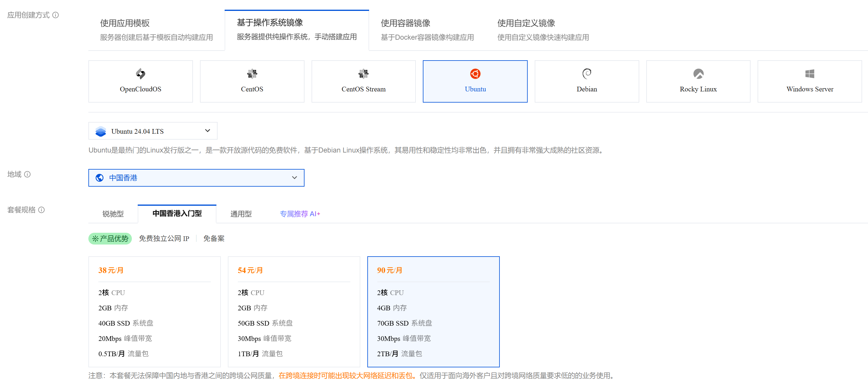Select 中国香港入门型 plan tab

tap(177, 214)
